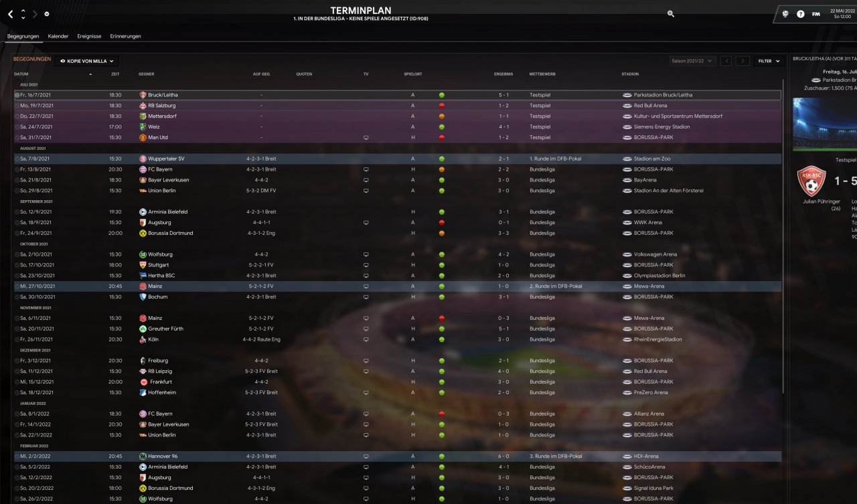
Task: Sort by the Ergebnis column header
Action: click(503, 74)
